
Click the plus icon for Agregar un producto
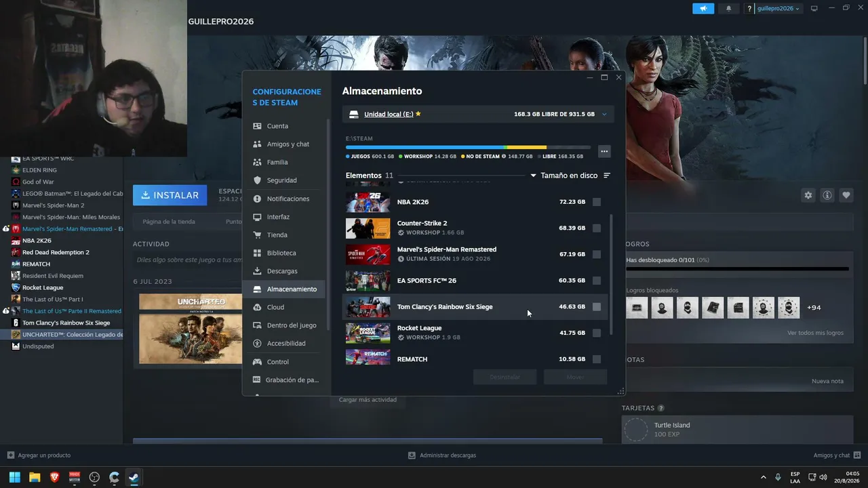click(10, 455)
